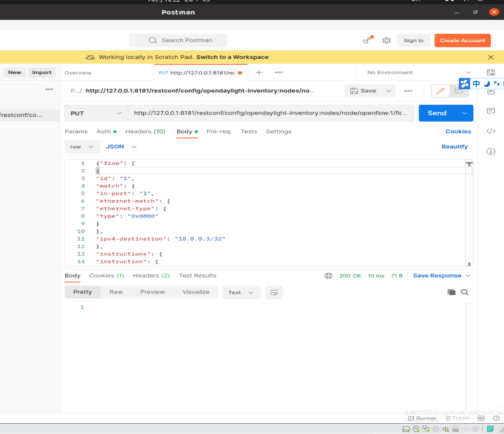Open the request info icon in right sidebar

(x=490, y=151)
